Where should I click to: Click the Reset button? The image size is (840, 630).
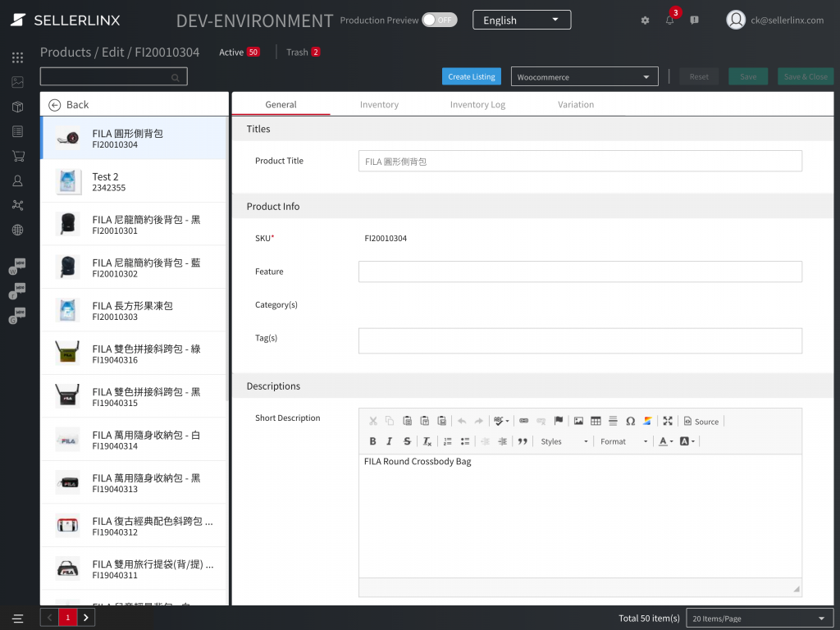pyautogui.click(x=699, y=76)
